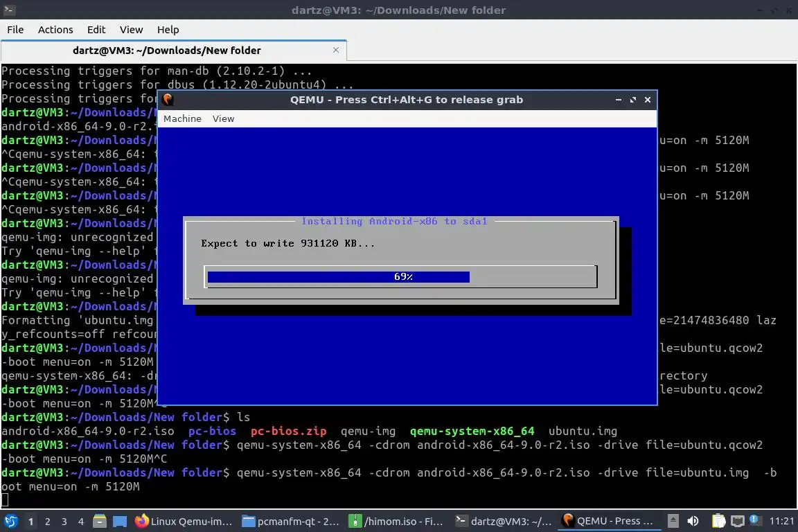Screen dimensions: 798x532
Task: Open the Help menu
Action: pos(168,30)
